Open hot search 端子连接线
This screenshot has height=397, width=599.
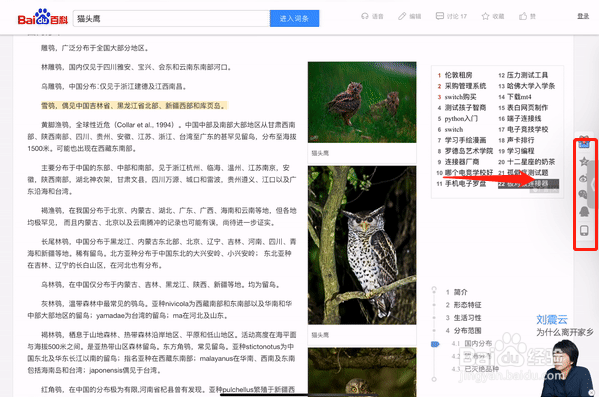click(x=524, y=118)
